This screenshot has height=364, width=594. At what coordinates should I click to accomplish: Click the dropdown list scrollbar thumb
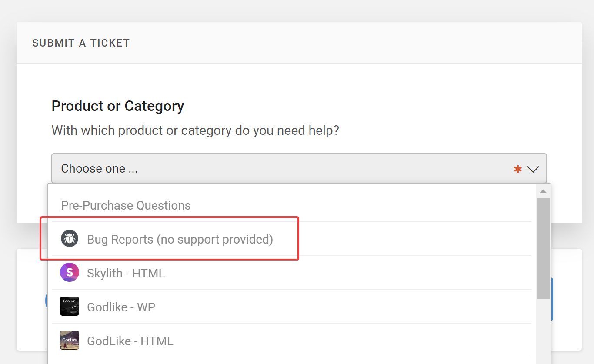pyautogui.click(x=543, y=249)
